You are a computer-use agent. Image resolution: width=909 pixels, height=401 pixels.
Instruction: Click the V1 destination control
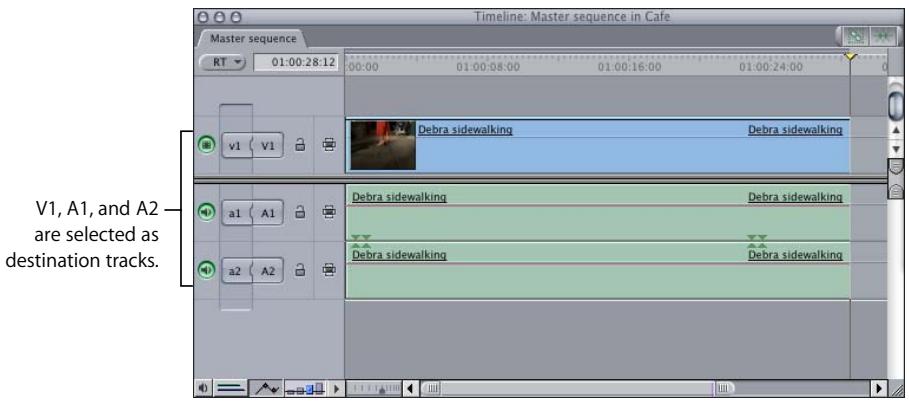tap(267, 145)
